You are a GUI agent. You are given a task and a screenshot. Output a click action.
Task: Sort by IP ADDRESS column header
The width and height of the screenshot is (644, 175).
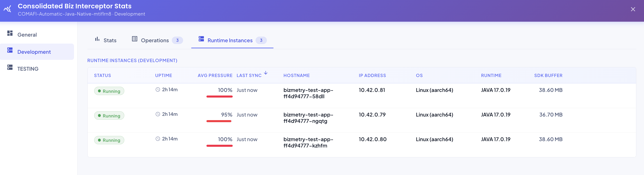(x=372, y=75)
